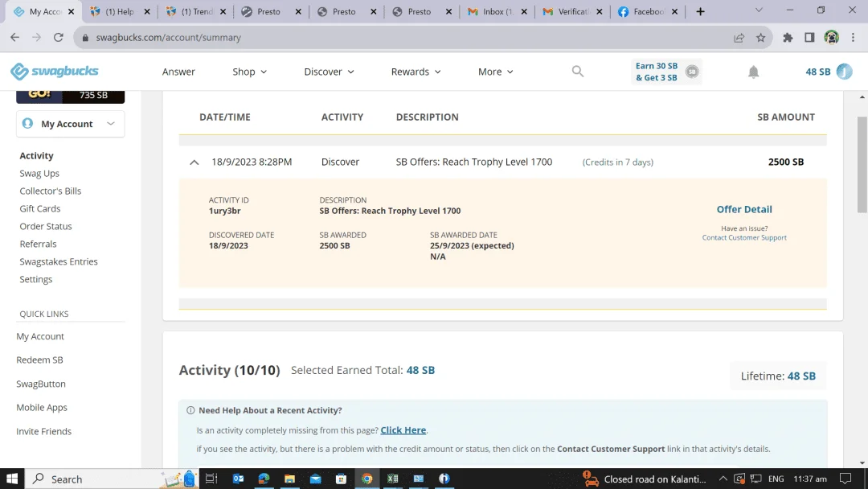This screenshot has height=489, width=868.
Task: Click the 48 SB balance in header
Action: (x=817, y=72)
